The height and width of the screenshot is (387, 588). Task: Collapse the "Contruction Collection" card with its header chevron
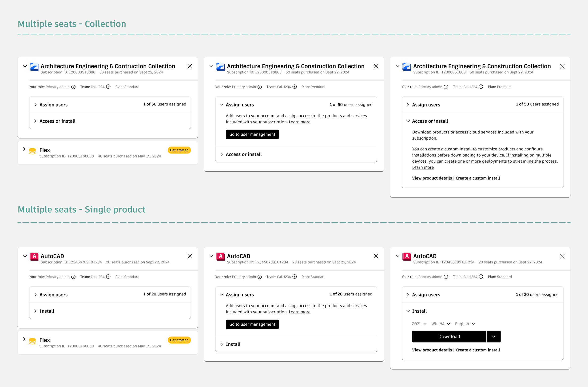pos(25,66)
